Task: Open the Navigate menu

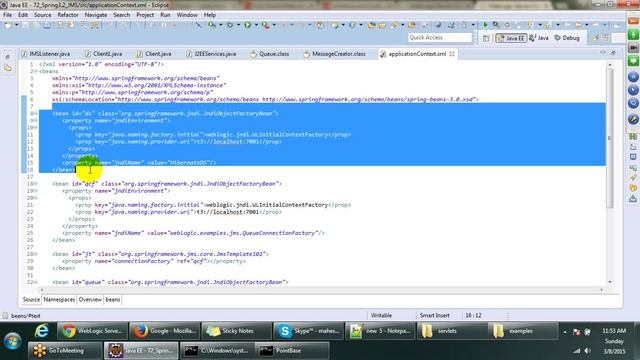Action: click(96, 15)
